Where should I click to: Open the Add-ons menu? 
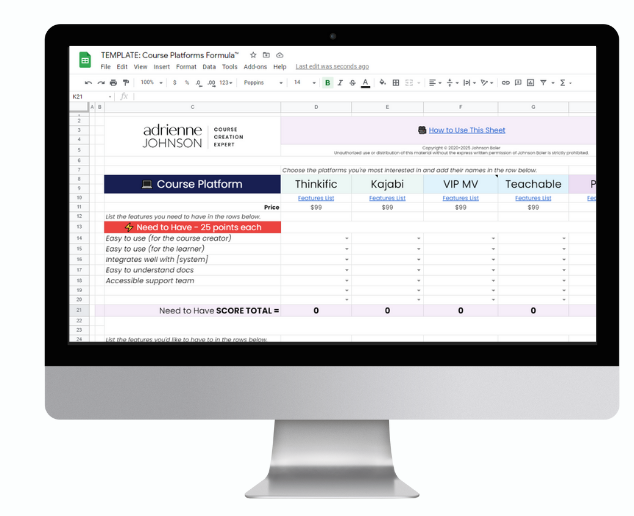(x=255, y=67)
